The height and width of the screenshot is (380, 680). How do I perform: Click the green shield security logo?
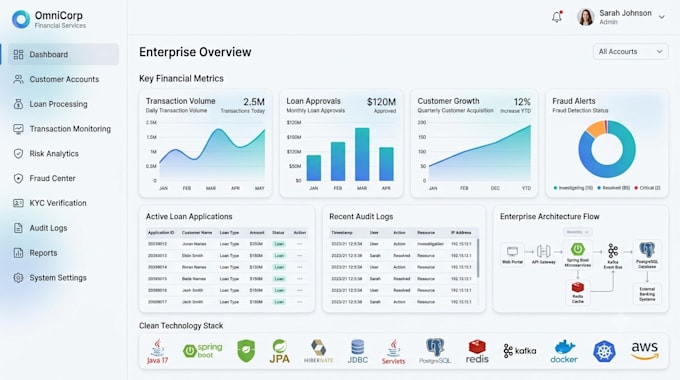point(246,351)
